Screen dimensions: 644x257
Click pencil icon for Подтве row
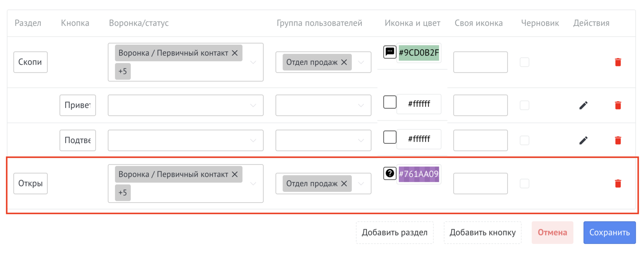pos(583,141)
